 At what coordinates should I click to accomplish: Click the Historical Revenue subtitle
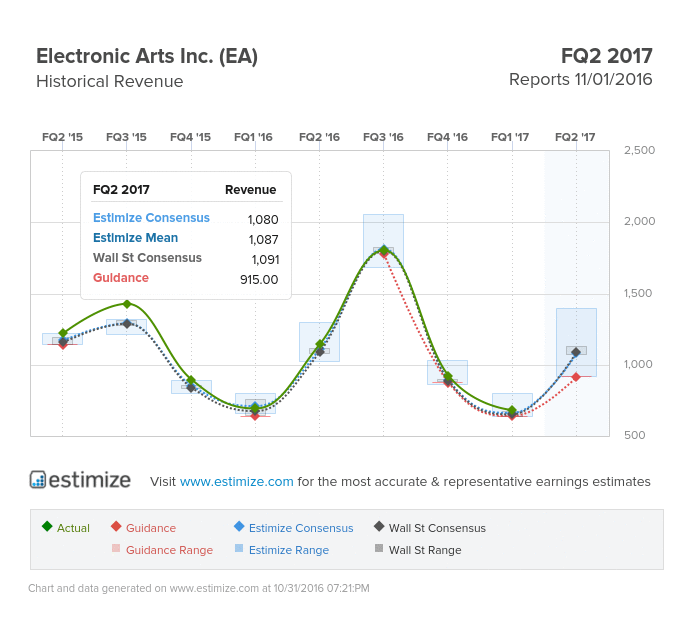[110, 82]
